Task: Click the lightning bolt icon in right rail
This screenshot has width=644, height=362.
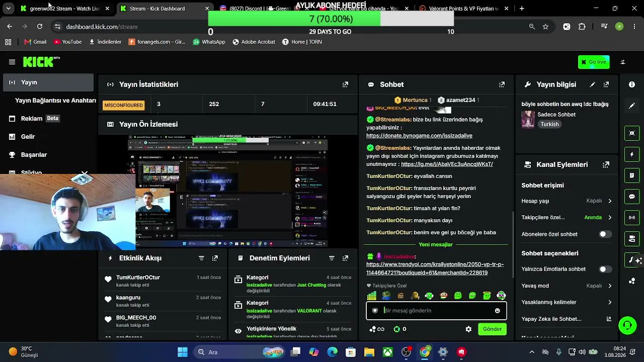Action: (632, 154)
